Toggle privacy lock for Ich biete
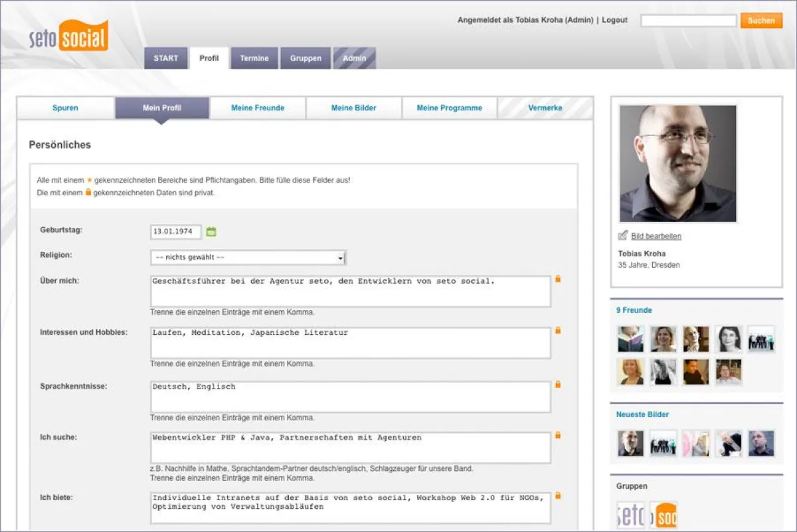Image resolution: width=797 pixels, height=532 pixels. (x=559, y=494)
